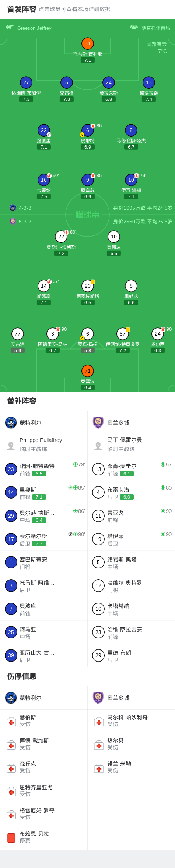This screenshot has width=175, height=868.
Task: Open coach Philippe Eullaffroy profile
Action: click(x=43, y=444)
